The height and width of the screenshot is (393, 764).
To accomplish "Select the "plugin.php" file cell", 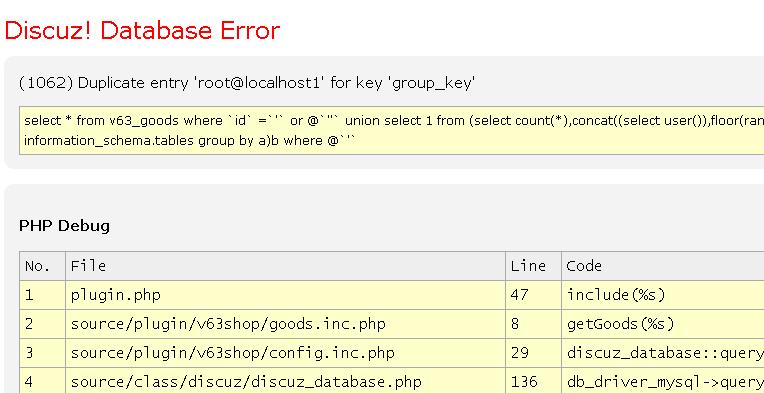I will (x=285, y=295).
